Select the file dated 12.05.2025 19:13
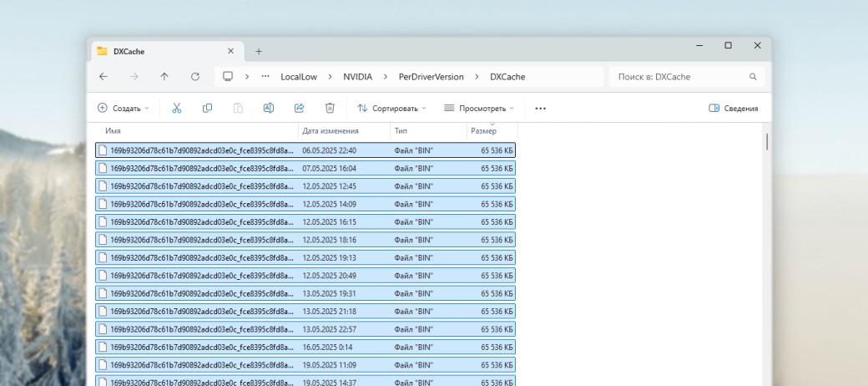 305,258
